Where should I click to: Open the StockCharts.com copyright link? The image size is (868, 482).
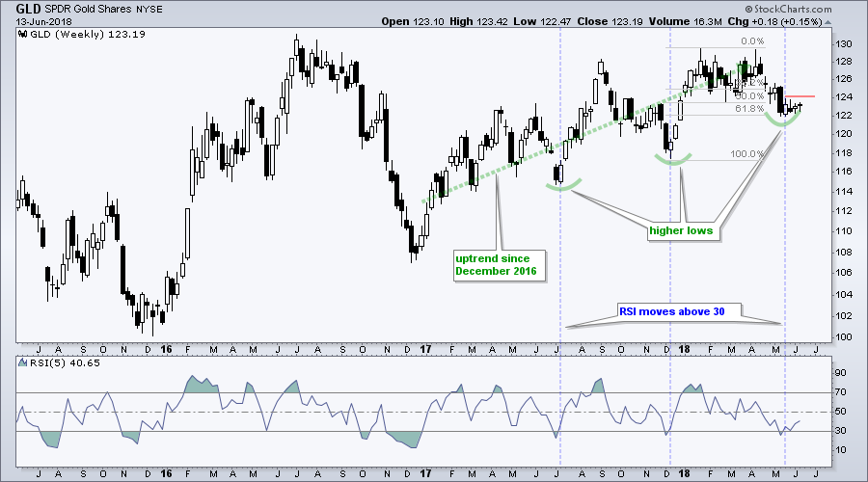pos(788,9)
